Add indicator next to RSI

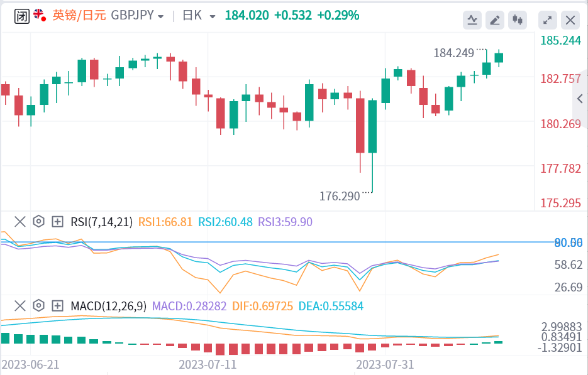[x=57, y=222]
